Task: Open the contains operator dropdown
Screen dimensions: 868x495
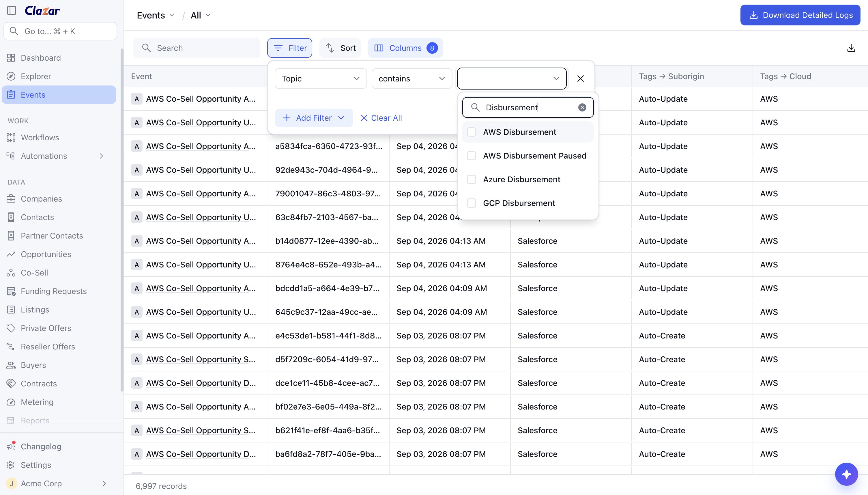Action: (x=411, y=79)
